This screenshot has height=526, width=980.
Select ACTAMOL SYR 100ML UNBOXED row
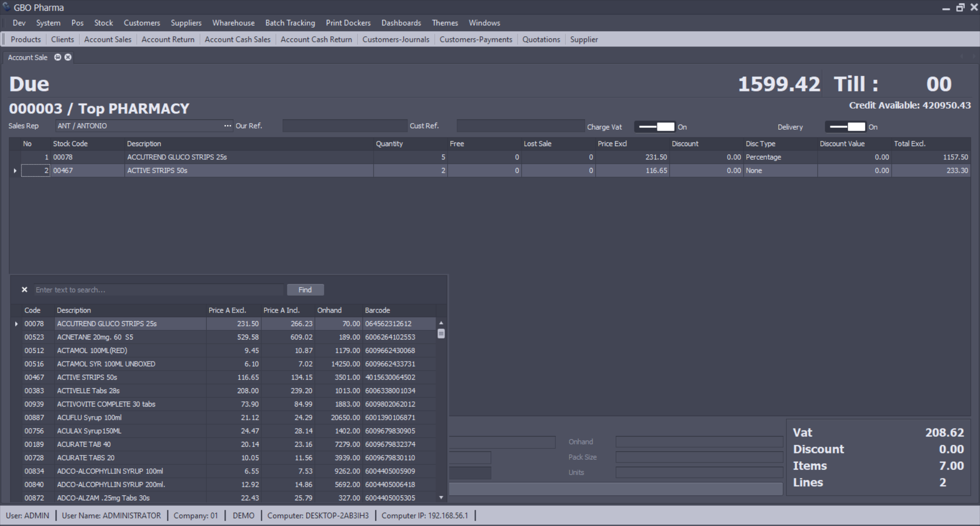pyautogui.click(x=106, y=364)
